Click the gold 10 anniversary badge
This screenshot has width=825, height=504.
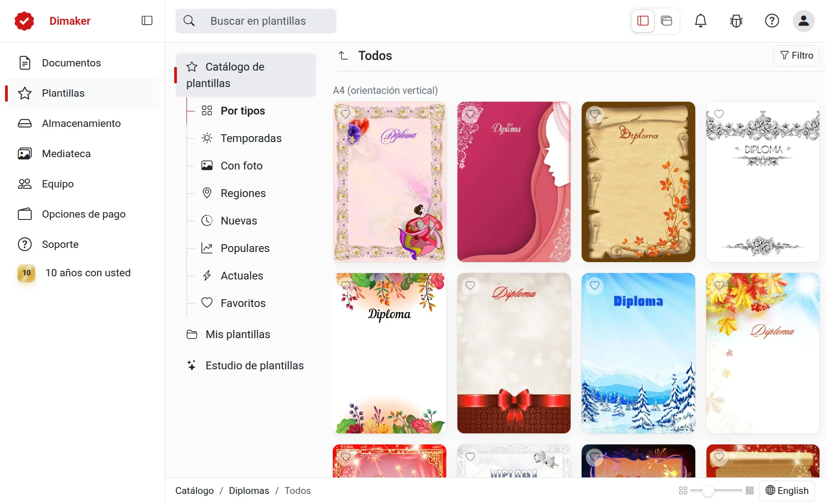click(x=27, y=273)
